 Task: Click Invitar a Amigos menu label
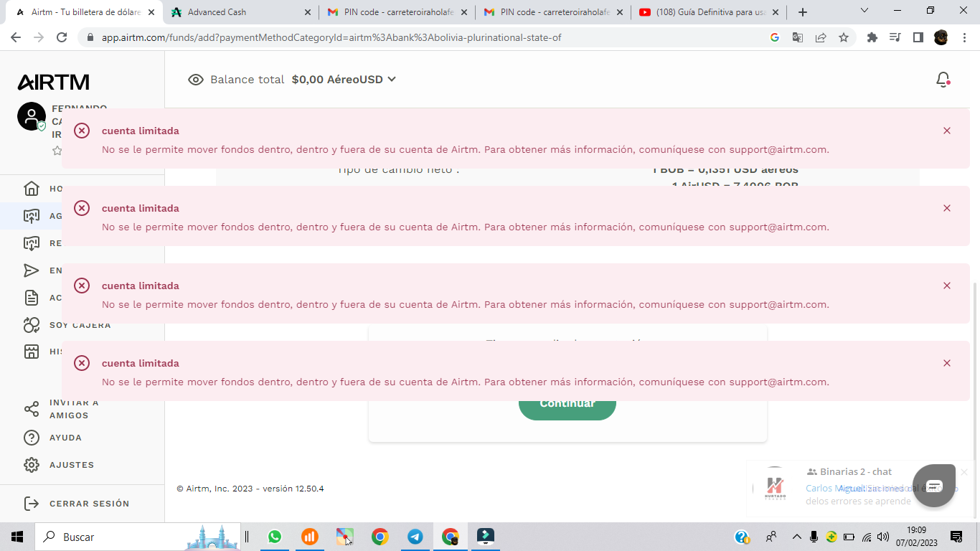(x=75, y=410)
